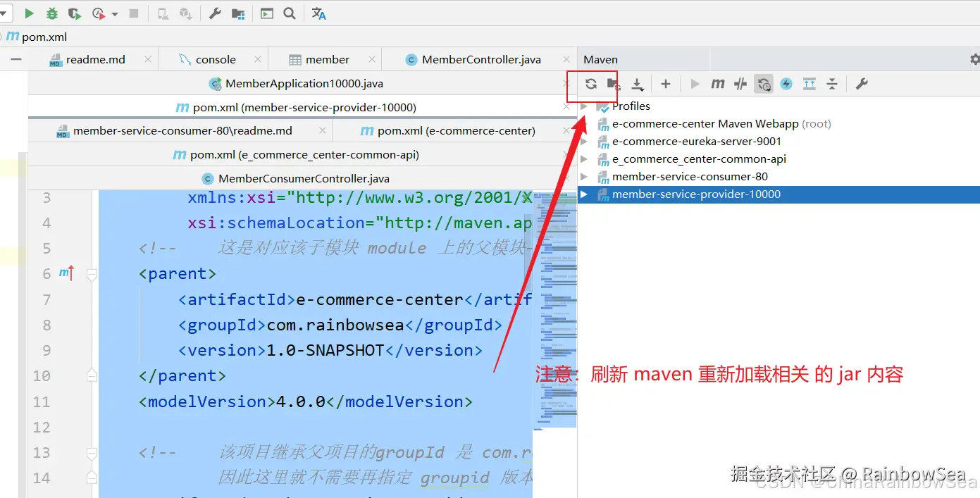Collapse the comment fold on line 13

pos(92,453)
